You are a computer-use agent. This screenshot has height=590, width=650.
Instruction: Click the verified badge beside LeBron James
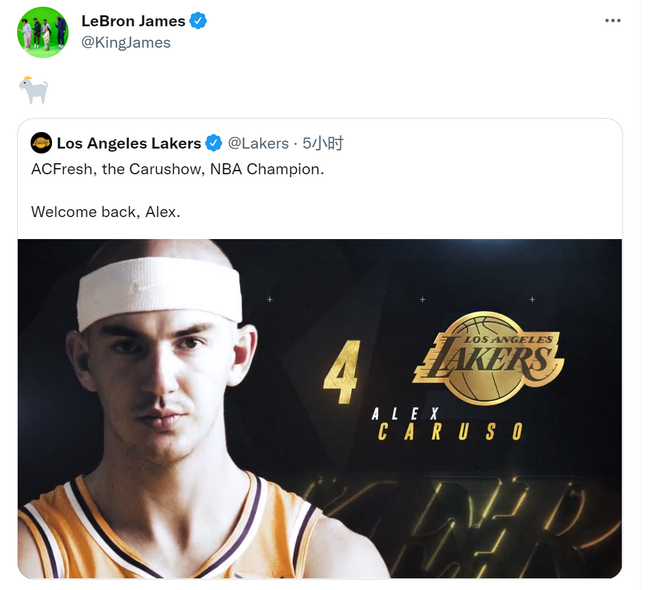(x=199, y=21)
